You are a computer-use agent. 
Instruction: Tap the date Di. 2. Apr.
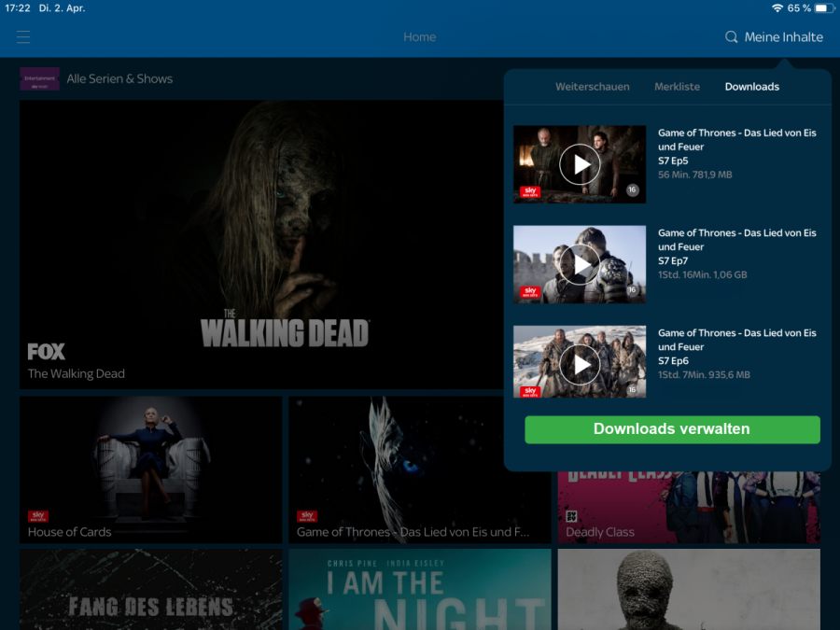click(62, 8)
